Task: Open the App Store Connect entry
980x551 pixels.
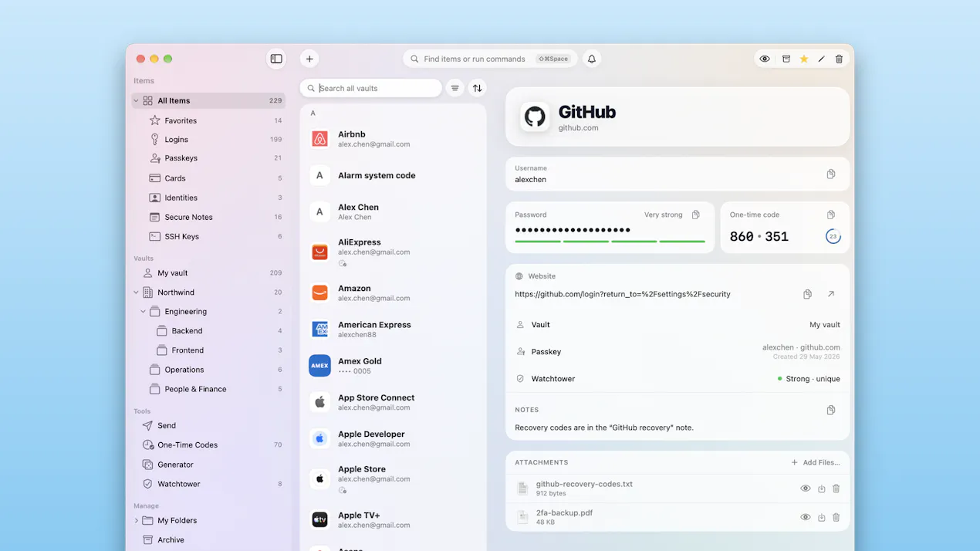Action: 394,402
